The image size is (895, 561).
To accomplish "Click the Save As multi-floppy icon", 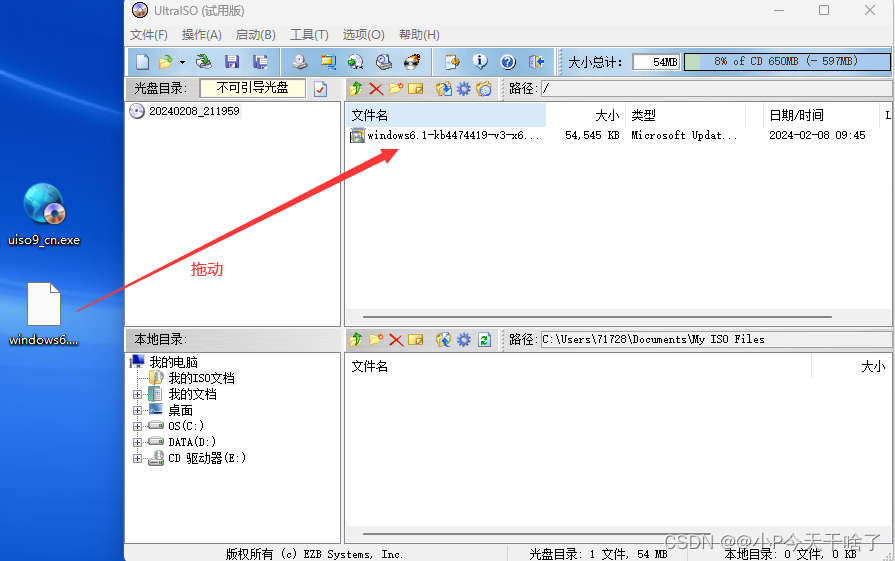I will (x=260, y=62).
